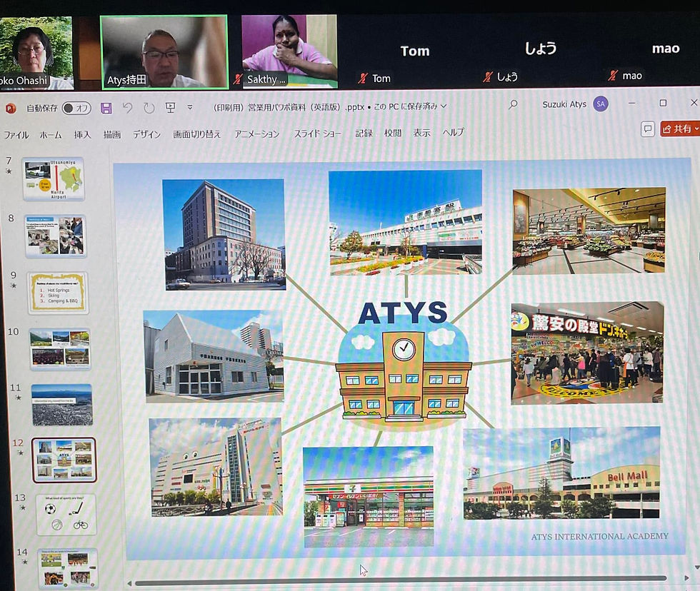Open the ファイル menu
The height and width of the screenshot is (591, 700).
(16, 135)
